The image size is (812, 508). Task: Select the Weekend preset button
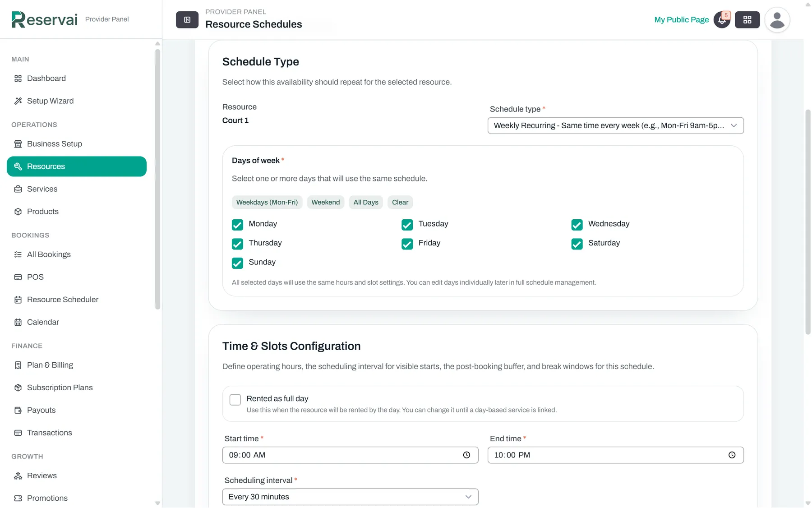point(326,202)
